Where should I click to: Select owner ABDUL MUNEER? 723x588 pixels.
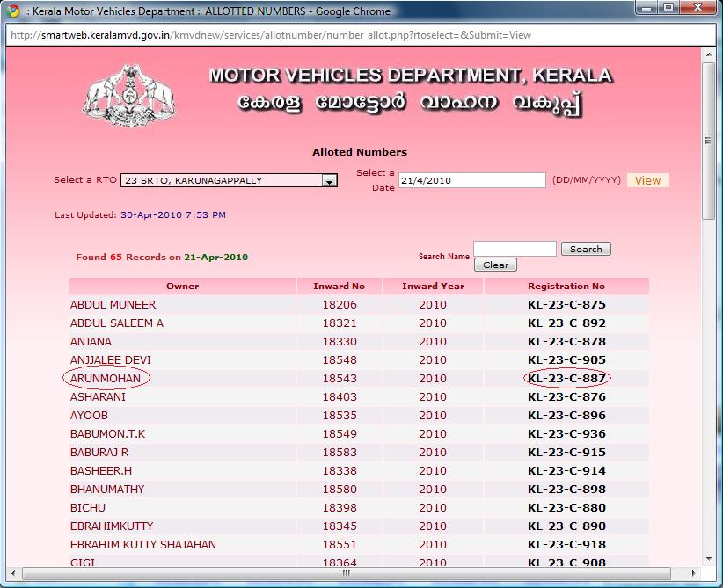(x=113, y=305)
